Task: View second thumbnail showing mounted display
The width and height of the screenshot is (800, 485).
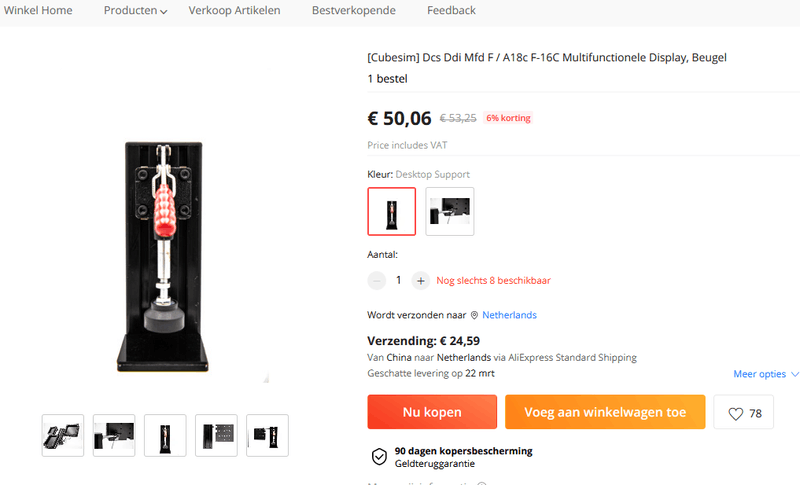Action: 114,436
